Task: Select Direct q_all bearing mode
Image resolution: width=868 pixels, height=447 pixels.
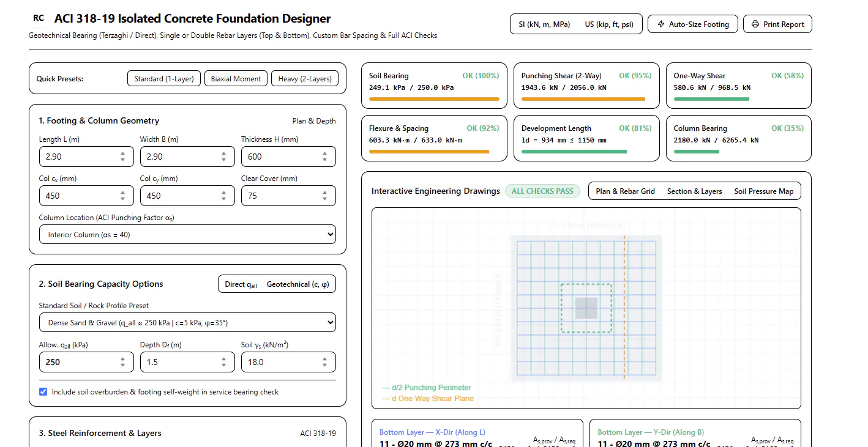Action: coord(241,284)
